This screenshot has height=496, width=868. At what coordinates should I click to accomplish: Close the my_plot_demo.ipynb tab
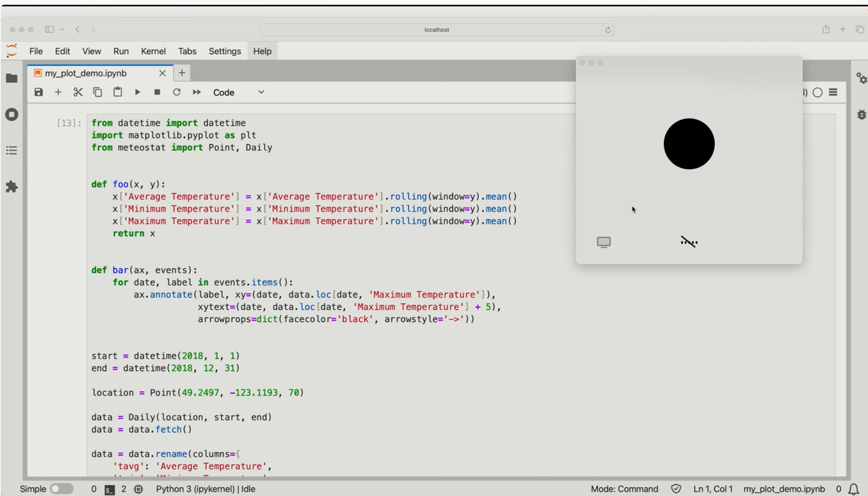pos(162,73)
